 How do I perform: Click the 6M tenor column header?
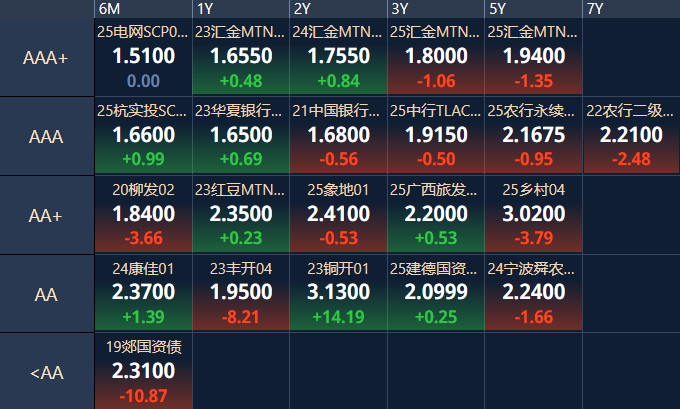(143, 9)
